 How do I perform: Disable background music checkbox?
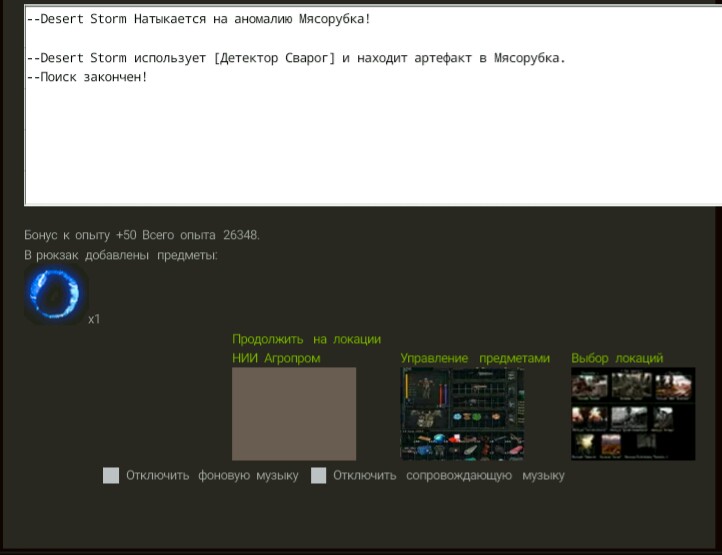click(x=111, y=476)
